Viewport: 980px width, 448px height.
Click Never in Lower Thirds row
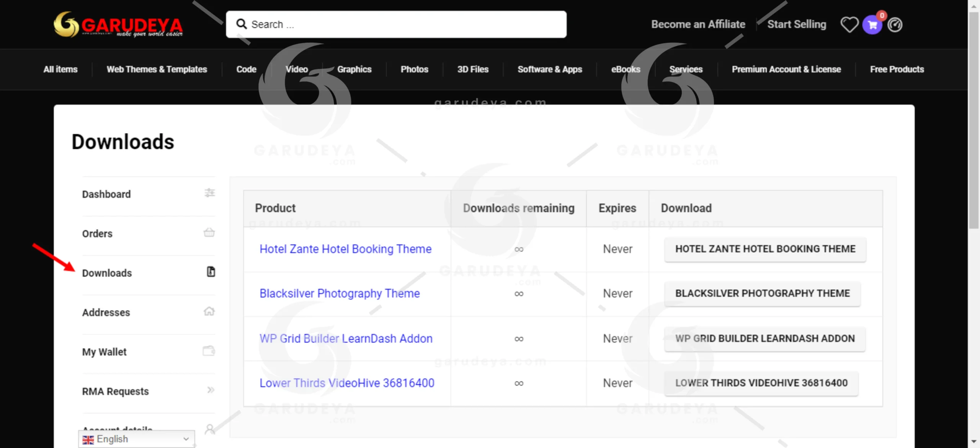coord(617,383)
